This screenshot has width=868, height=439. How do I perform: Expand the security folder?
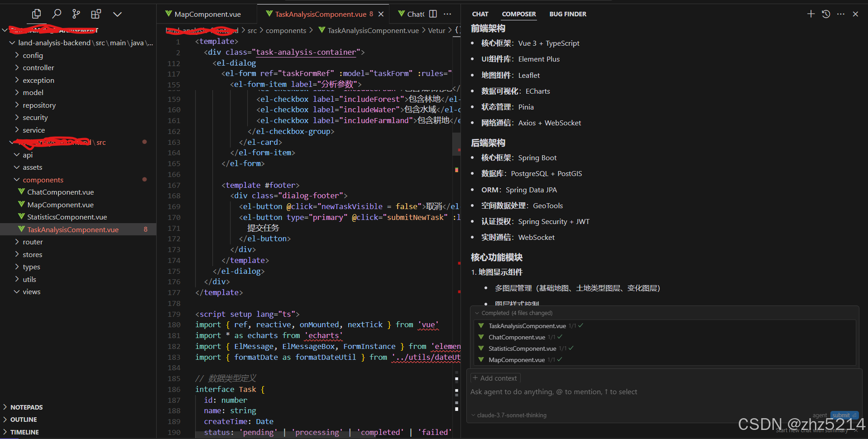[35, 117]
